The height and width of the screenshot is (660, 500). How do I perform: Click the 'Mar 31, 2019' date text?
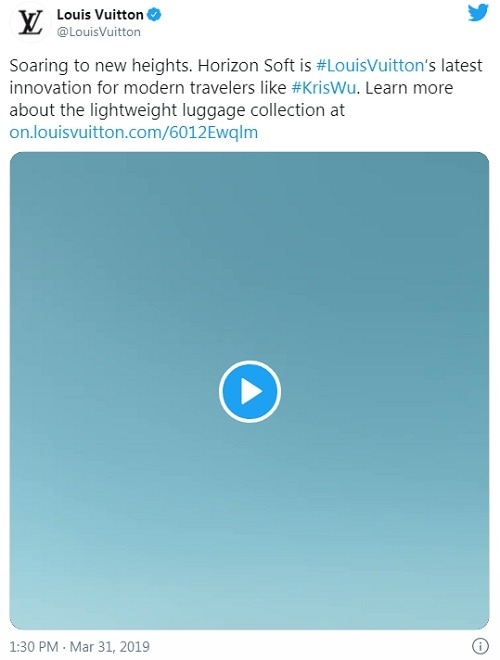pos(109,646)
